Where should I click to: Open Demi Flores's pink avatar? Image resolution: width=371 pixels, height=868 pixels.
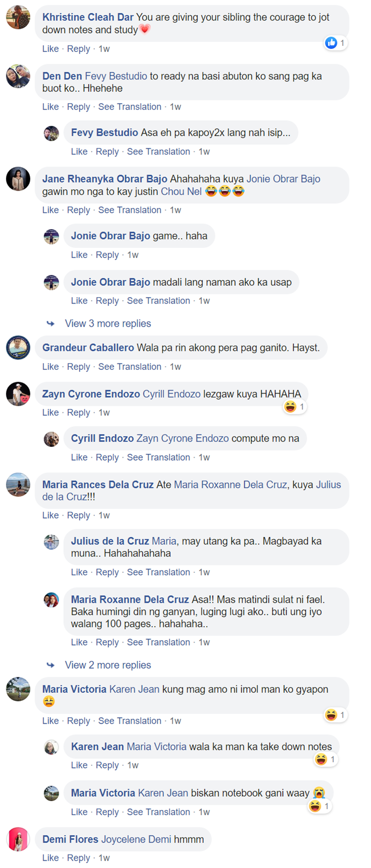(x=18, y=839)
